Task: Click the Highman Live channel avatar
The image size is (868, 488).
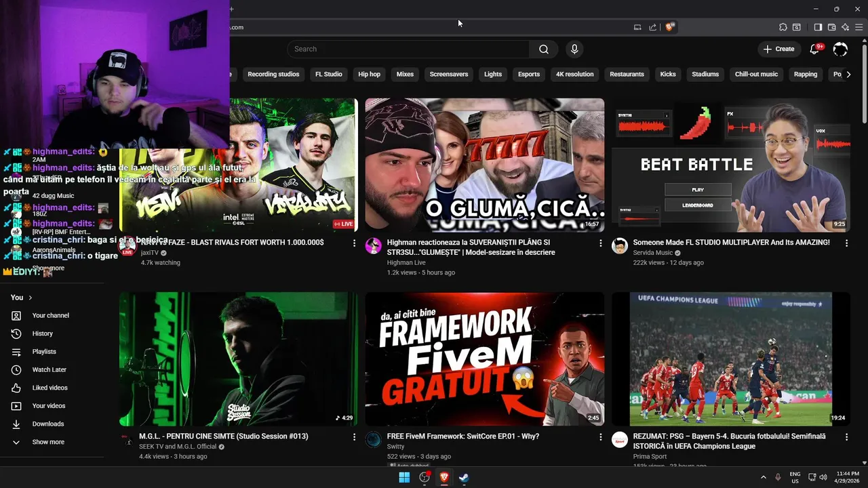Action: coord(374,246)
